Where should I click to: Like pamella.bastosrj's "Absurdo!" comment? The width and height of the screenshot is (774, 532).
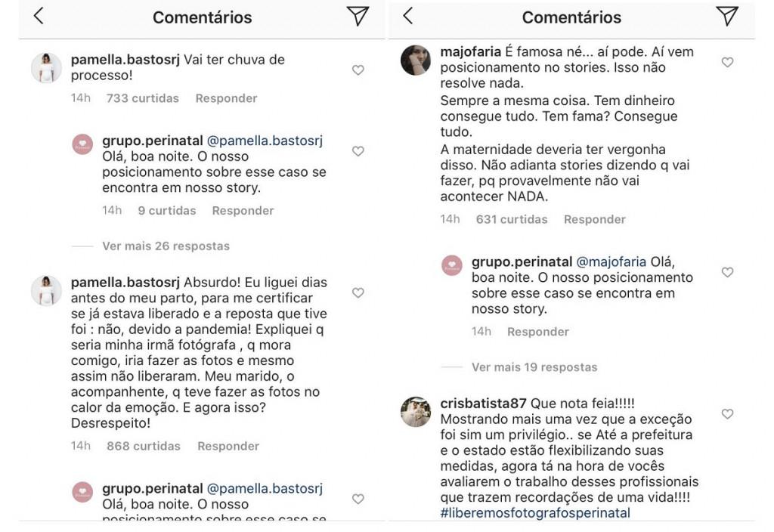[358, 293]
